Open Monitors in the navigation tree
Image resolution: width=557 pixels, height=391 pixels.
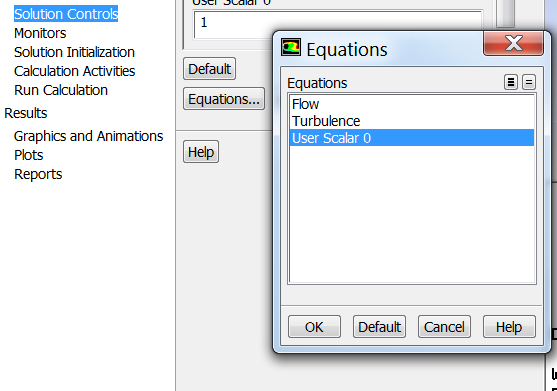(40, 33)
